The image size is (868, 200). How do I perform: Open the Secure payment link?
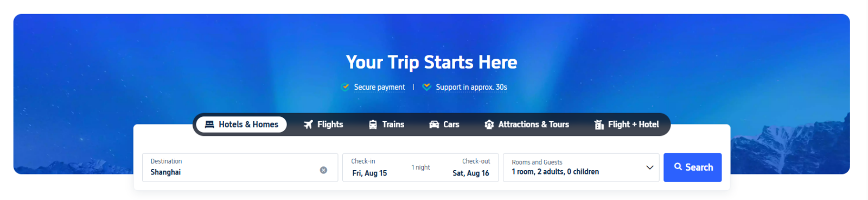tap(379, 87)
